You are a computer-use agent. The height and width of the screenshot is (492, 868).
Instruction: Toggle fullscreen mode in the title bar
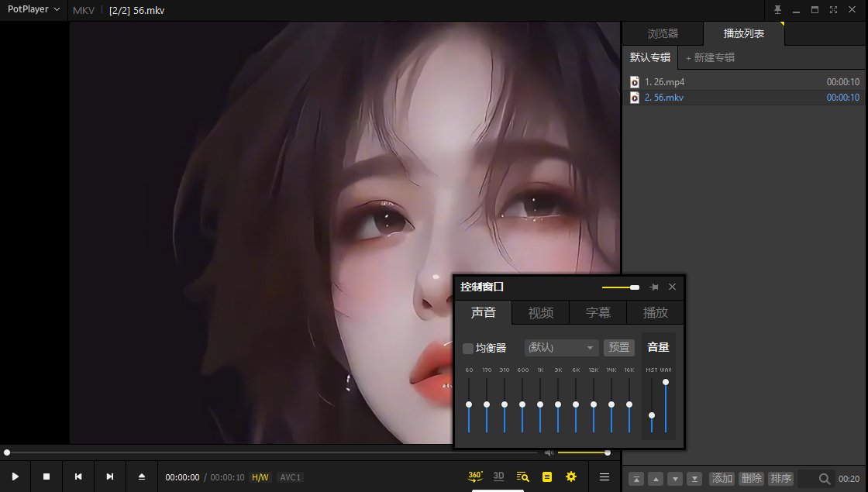833,10
